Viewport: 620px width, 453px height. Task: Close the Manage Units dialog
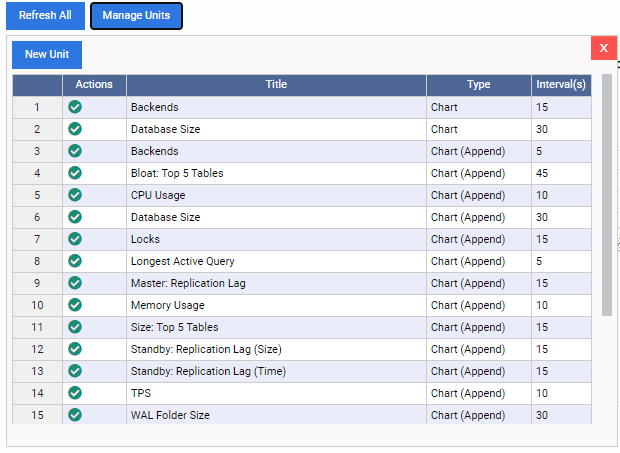pos(603,48)
